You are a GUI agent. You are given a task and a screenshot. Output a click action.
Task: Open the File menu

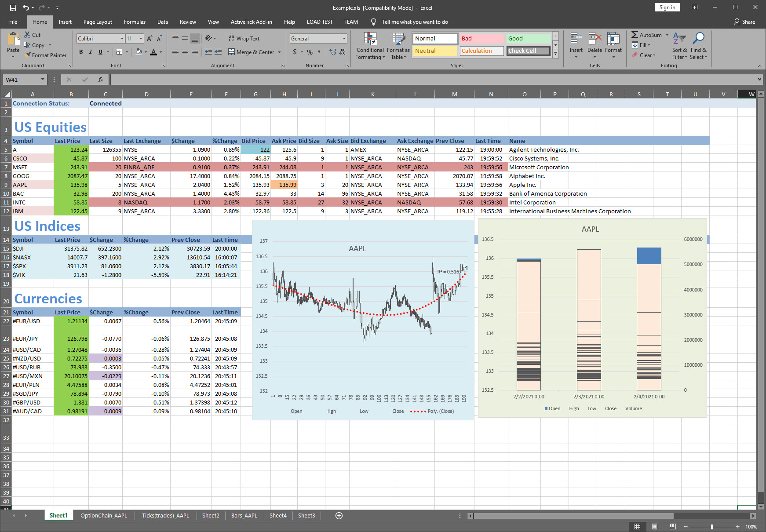click(13, 22)
